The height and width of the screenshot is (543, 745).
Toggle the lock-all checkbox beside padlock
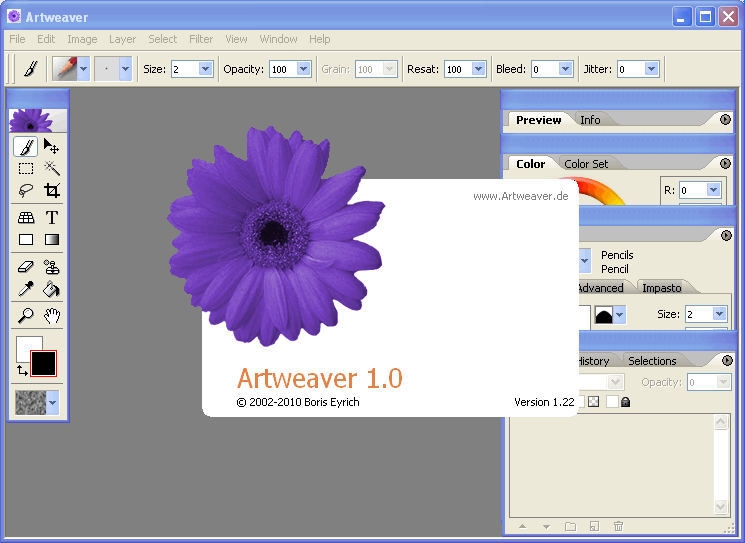point(612,402)
